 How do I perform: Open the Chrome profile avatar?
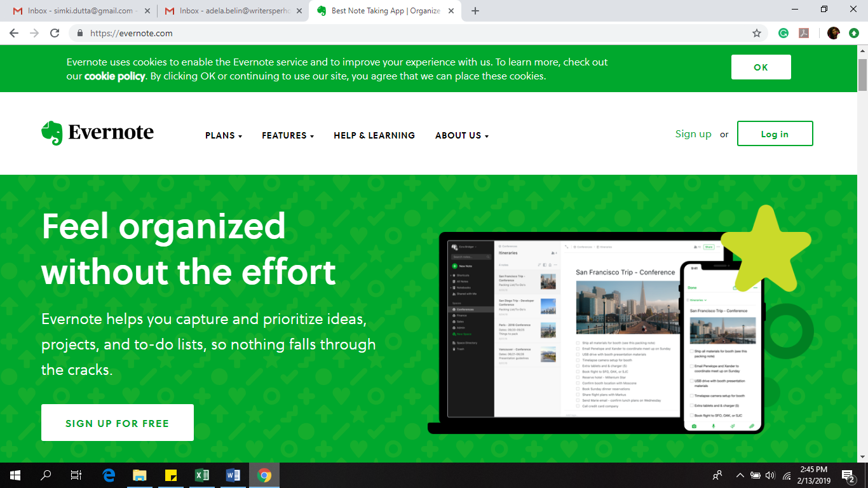tap(833, 33)
